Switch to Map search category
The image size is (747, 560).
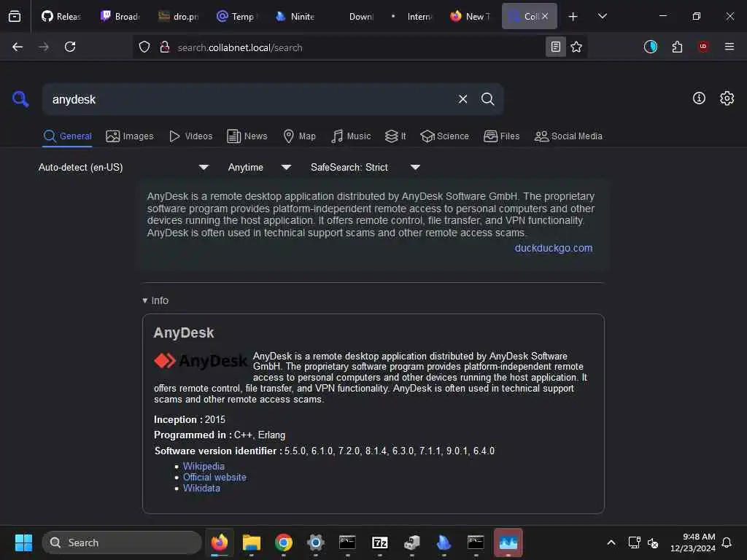(x=299, y=136)
